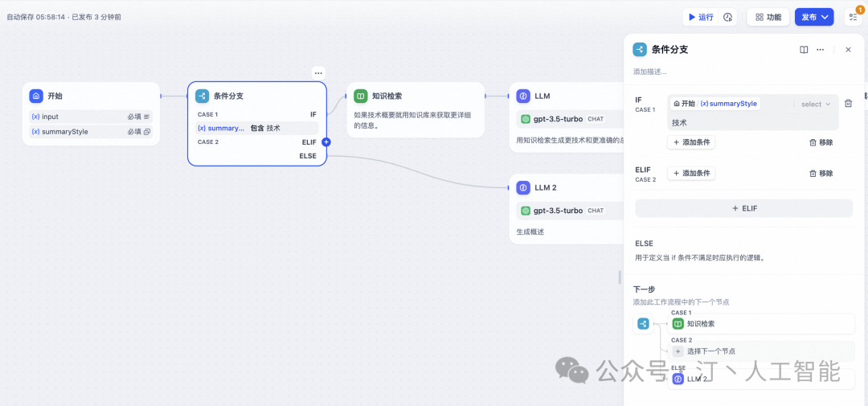
Task: Select the input variable row
Action: tap(91, 117)
